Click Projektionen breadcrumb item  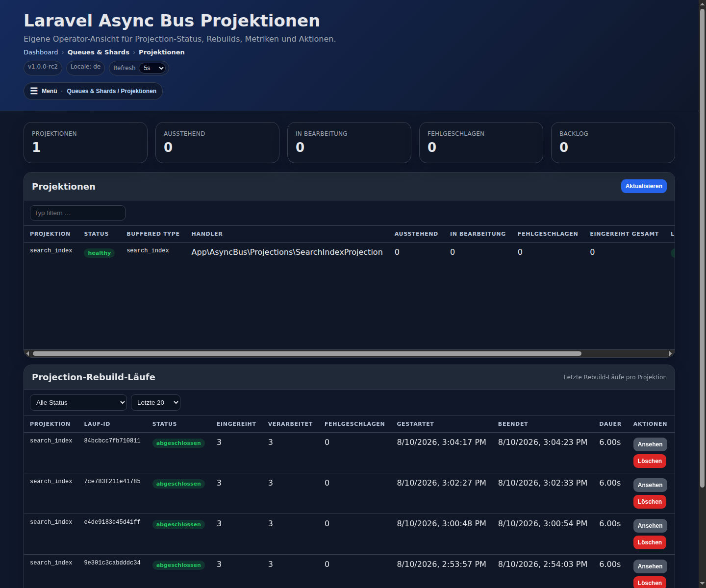point(162,52)
